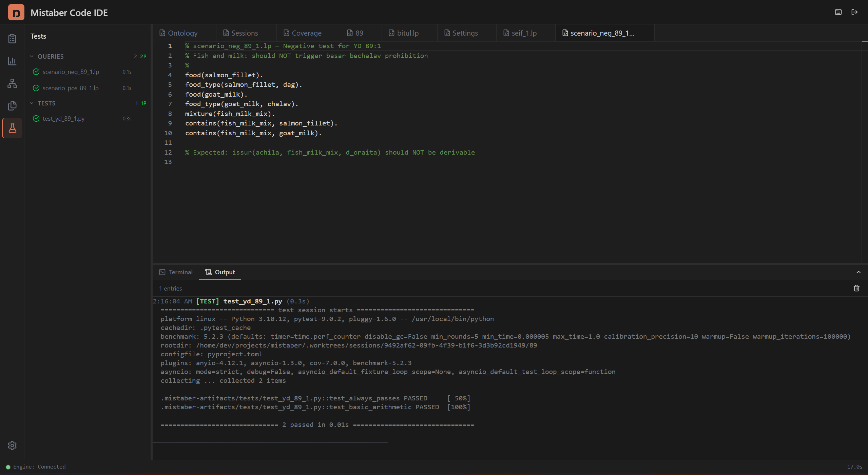
Task: Collapse the Output panel with its chevron
Action: pos(859,272)
